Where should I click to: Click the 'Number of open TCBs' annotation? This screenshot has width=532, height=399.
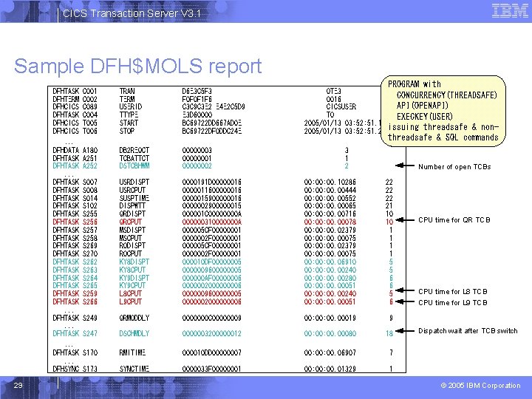(454, 166)
